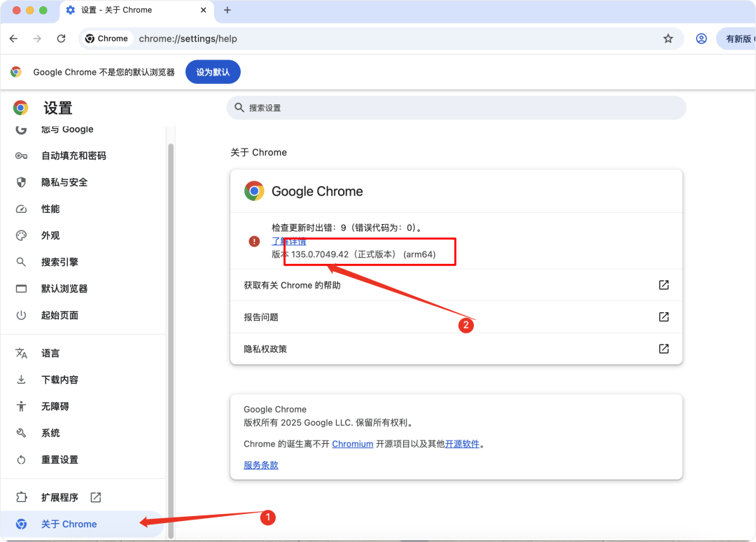Click the Chrome site info chip
The image size is (756, 542).
tap(106, 39)
